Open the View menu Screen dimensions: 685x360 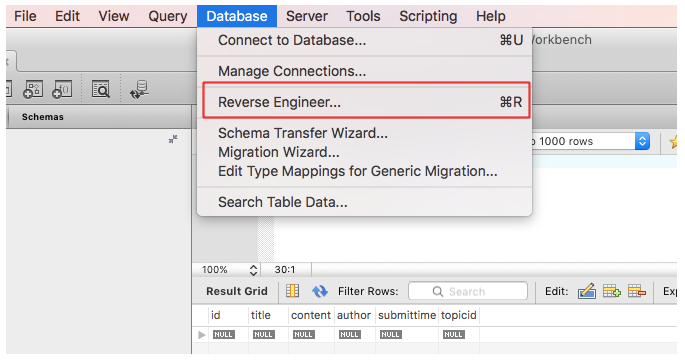click(x=114, y=16)
